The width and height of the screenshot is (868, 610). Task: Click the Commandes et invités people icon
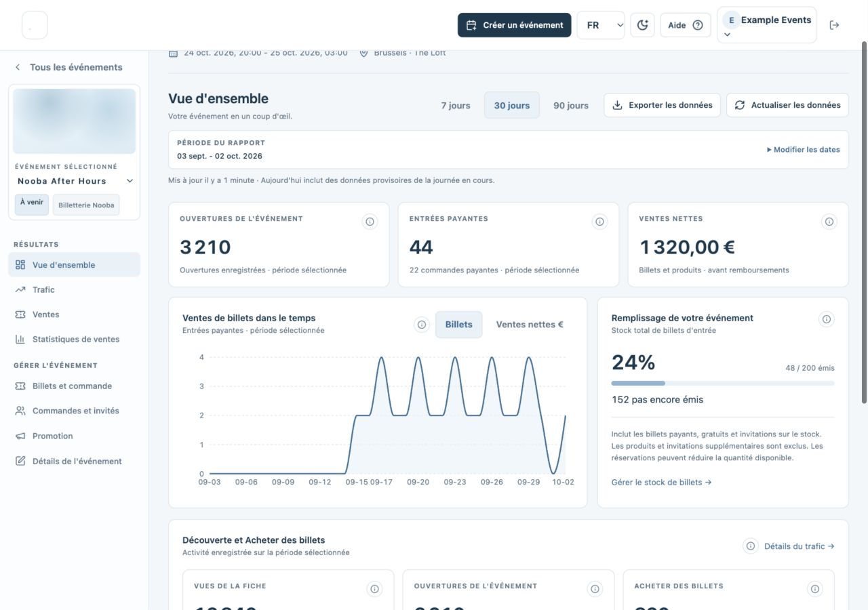(20, 411)
